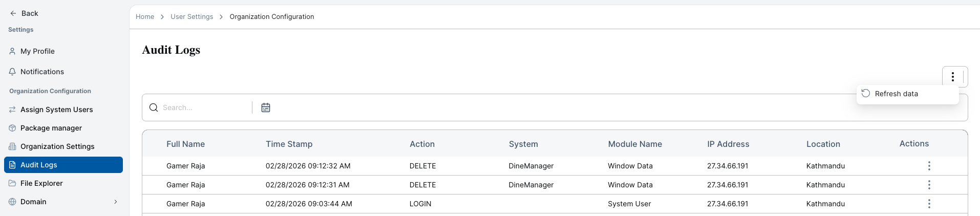Viewport: 980px width, 216px height.
Task: Click the Assign System Users swap icon
Action: pos(12,110)
